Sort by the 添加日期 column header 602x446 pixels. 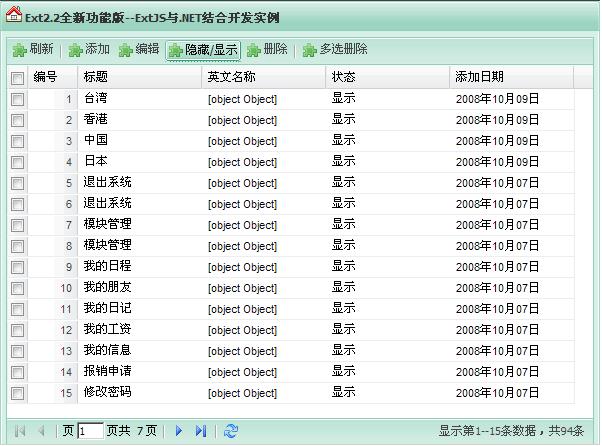coord(511,77)
